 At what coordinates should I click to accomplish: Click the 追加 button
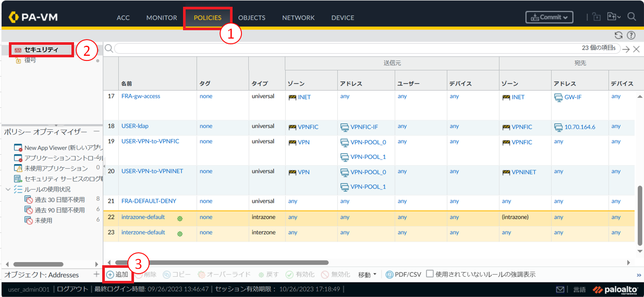pos(117,275)
